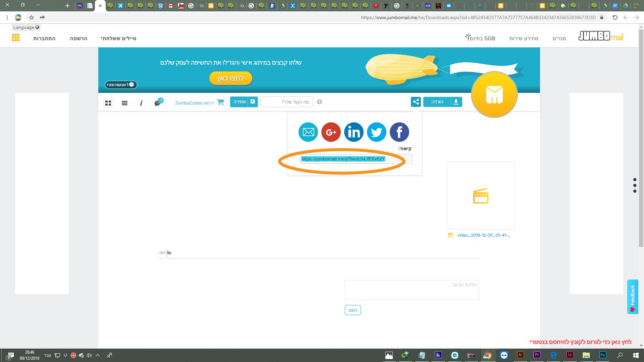Click the coupon code input field
Viewport: 644px width, 362px height.
pyautogui.click(x=287, y=102)
